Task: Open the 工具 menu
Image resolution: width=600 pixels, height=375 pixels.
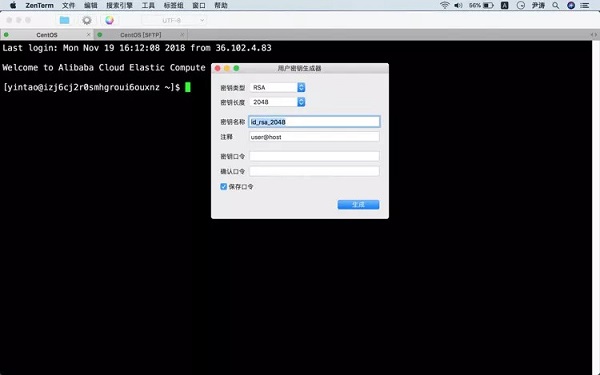Action: (x=148, y=5)
